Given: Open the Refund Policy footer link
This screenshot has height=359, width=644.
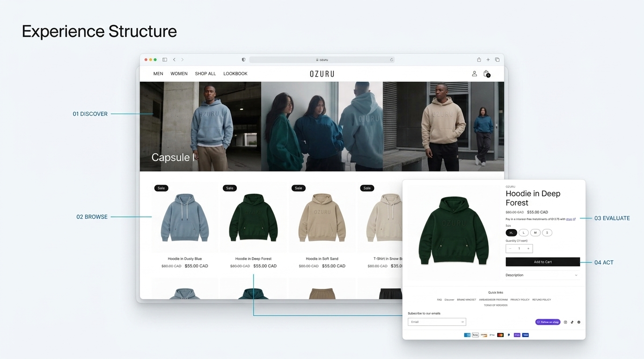Looking at the screenshot, I should coord(542,300).
